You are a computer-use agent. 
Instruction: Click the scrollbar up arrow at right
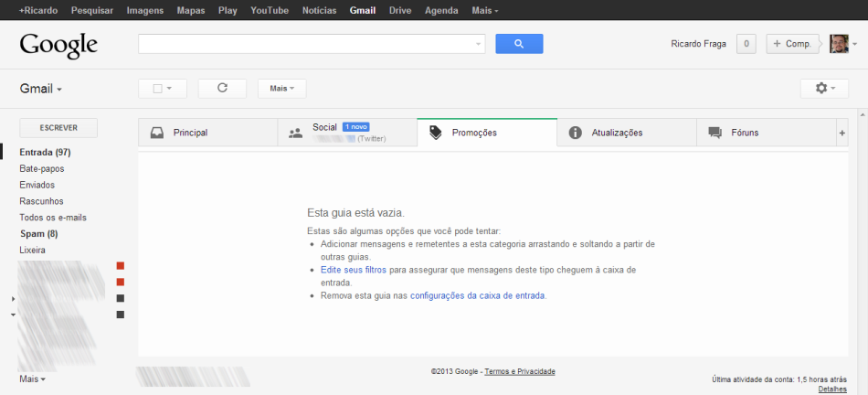coord(863,114)
